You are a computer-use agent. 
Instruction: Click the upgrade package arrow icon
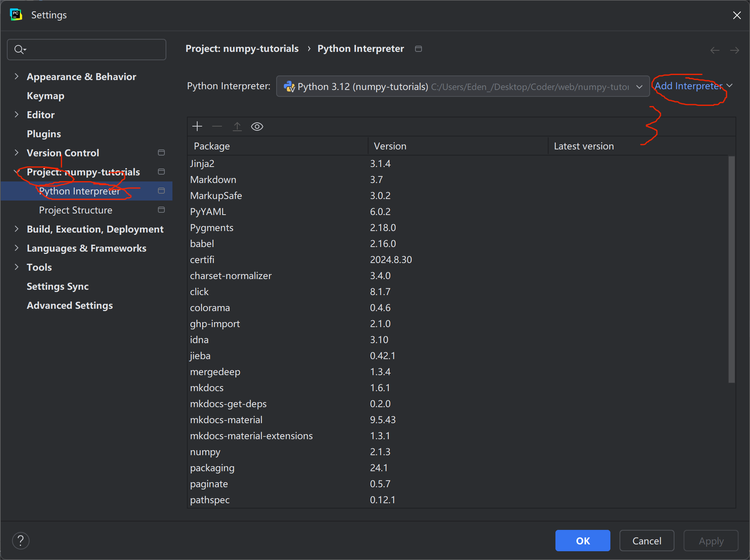(x=237, y=126)
